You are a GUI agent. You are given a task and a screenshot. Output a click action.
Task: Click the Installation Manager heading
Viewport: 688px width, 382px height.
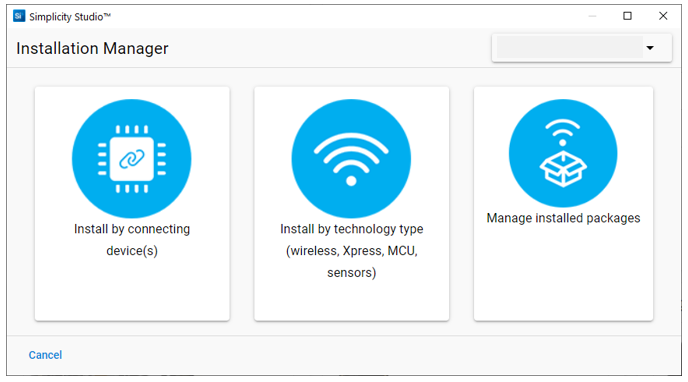click(92, 48)
